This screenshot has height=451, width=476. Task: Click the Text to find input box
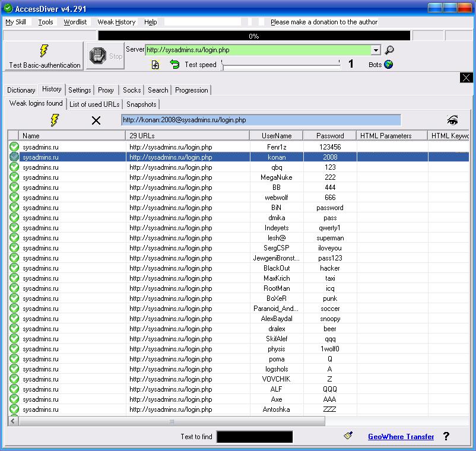(255, 437)
